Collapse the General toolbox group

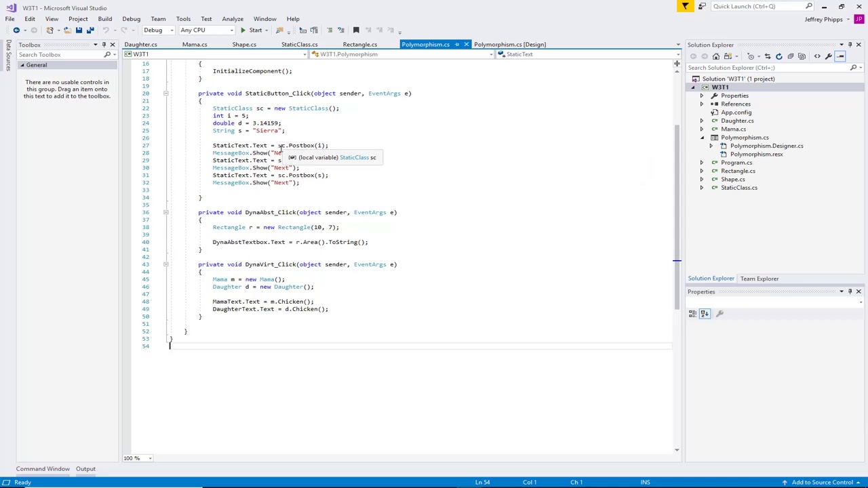click(x=22, y=65)
